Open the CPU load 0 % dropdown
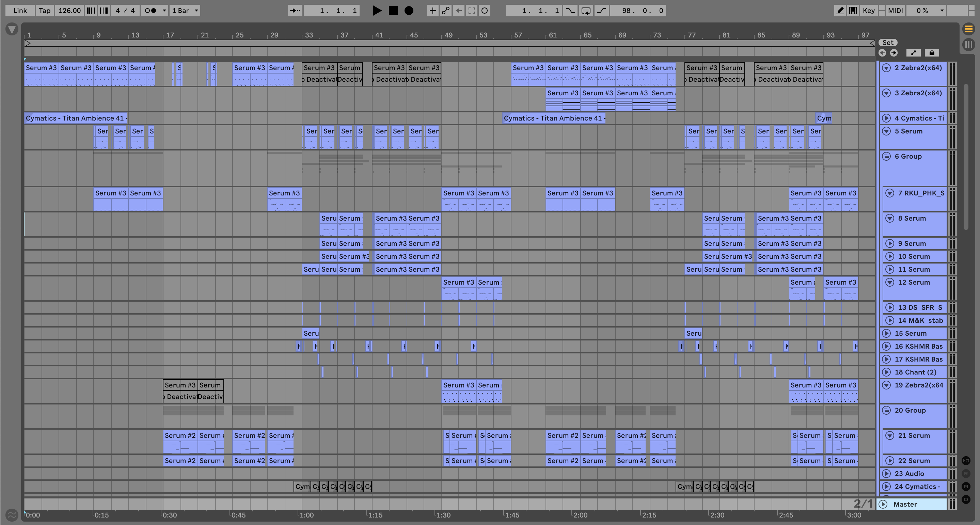 [926, 11]
